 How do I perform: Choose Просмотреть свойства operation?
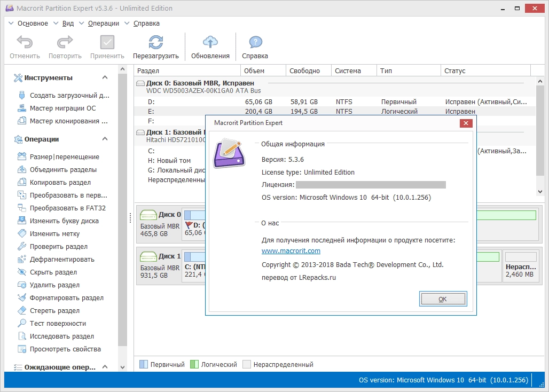tap(59, 349)
